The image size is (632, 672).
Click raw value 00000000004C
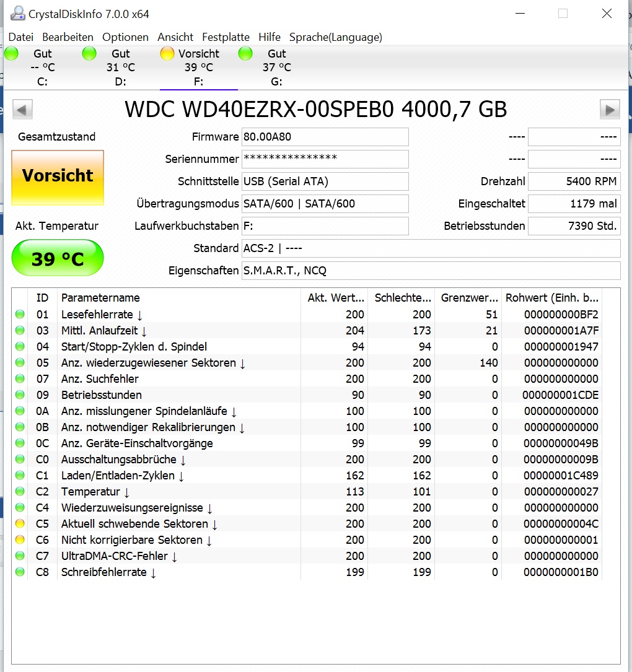click(561, 524)
